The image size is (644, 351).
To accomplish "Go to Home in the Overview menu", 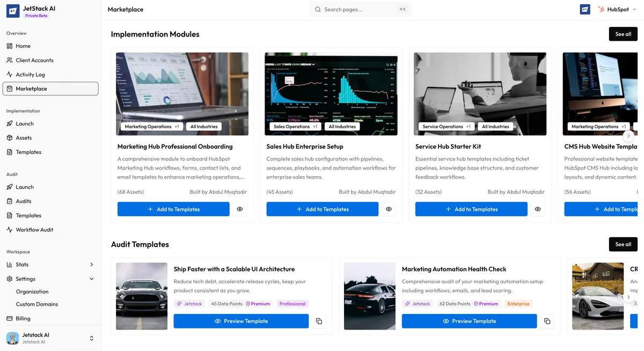I will click(23, 46).
